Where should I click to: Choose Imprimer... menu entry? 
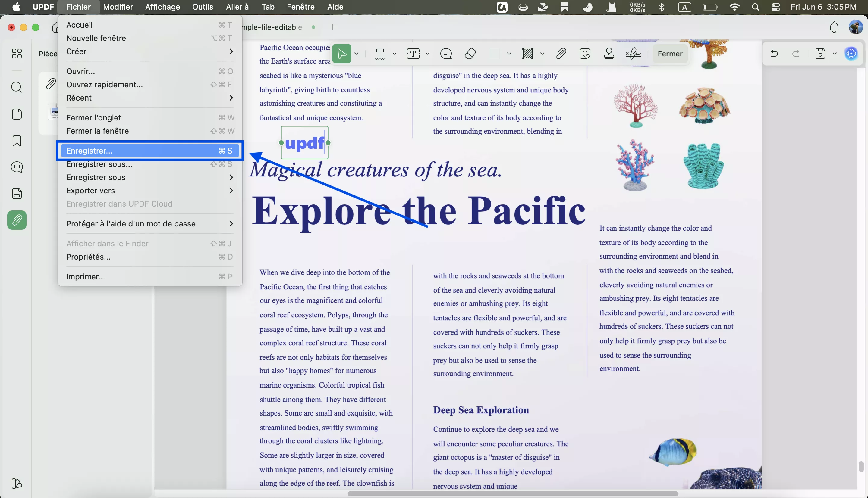pos(150,277)
